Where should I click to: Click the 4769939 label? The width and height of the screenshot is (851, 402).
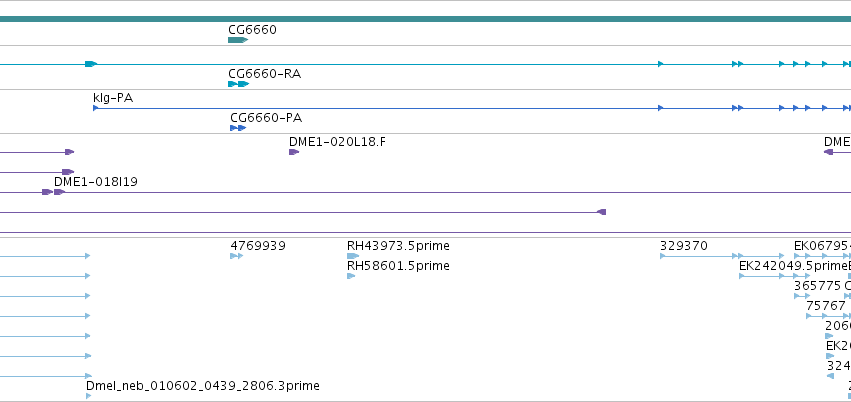pyautogui.click(x=258, y=246)
